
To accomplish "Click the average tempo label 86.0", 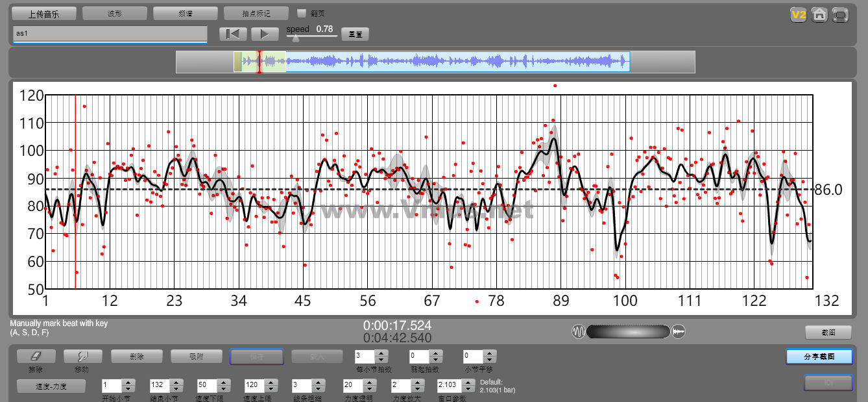I will click(828, 190).
